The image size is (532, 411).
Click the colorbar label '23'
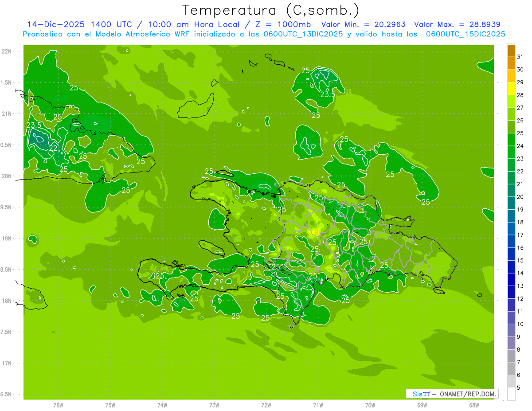point(520,159)
